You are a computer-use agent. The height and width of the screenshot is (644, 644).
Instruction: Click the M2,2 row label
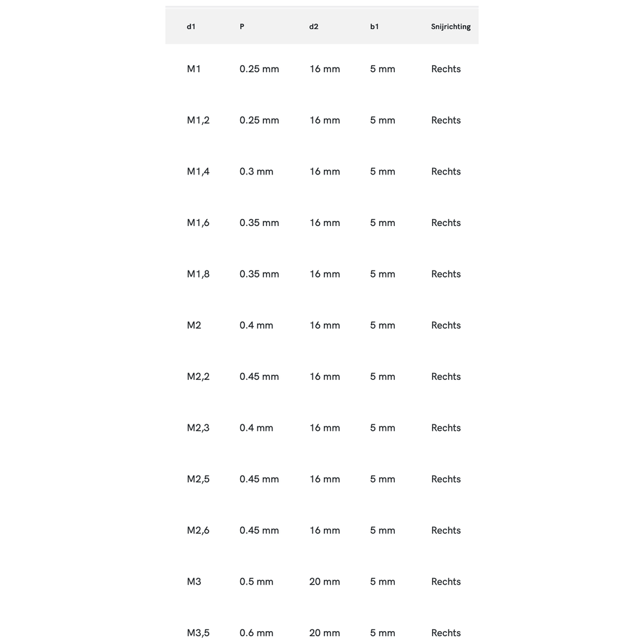(198, 377)
